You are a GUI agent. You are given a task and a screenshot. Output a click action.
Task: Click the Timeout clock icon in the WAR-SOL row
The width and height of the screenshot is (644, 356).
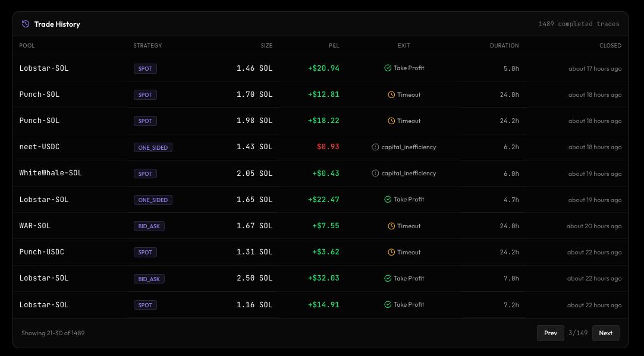click(391, 226)
